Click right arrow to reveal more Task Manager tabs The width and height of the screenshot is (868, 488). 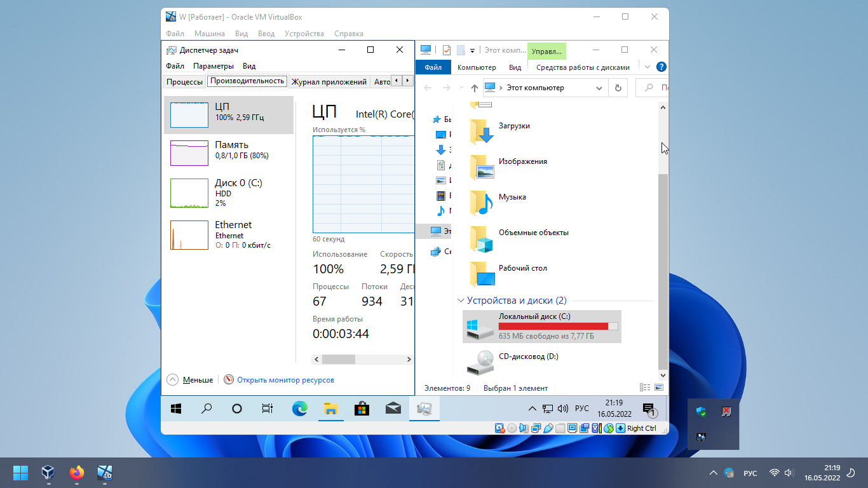click(408, 81)
